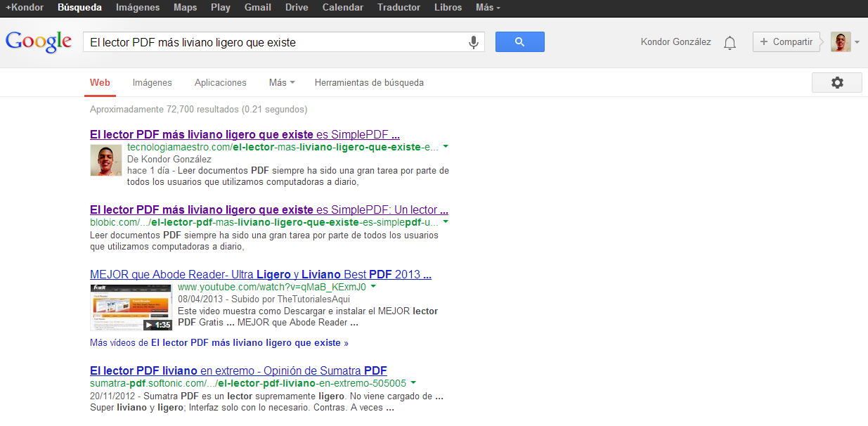Open second result from blobic.com
868x426 pixels.
269,209
